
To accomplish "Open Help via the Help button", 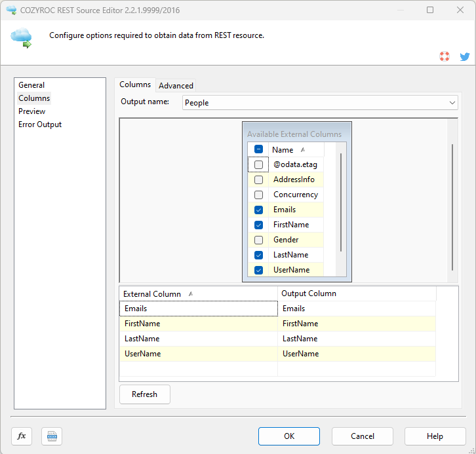I will 435,436.
